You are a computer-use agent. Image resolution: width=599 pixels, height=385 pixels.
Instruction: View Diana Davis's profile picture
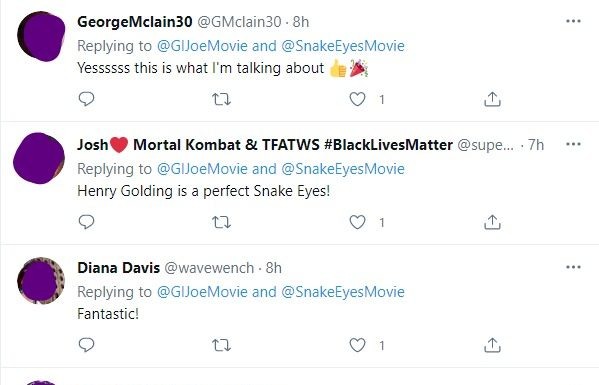click(41, 281)
